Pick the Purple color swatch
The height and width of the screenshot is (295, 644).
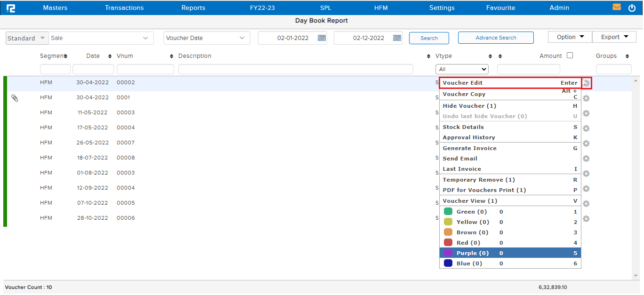(448, 253)
